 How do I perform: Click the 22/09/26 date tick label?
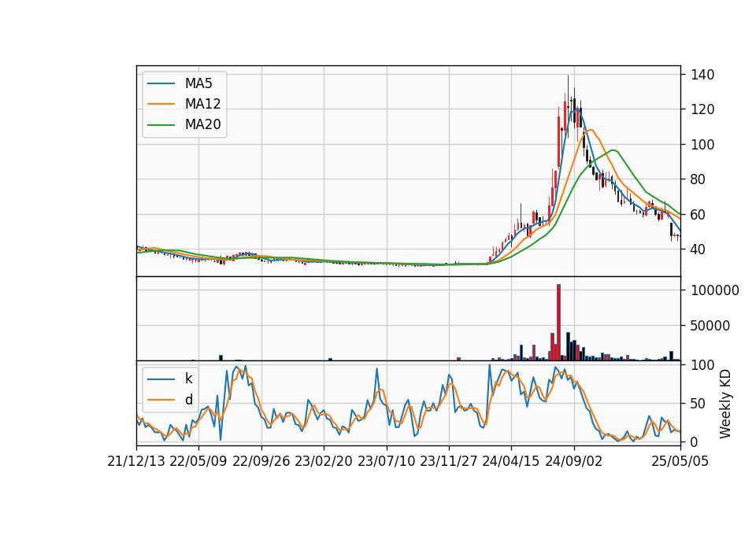coord(261,461)
